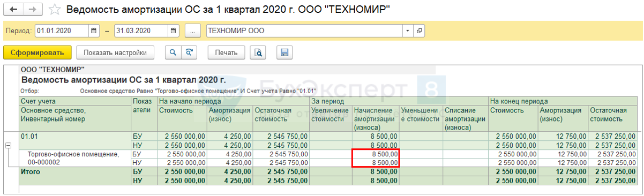Select БУ ending residual 2 537 250,00 in Итого
The width and height of the screenshot is (644, 196).
click(x=612, y=172)
